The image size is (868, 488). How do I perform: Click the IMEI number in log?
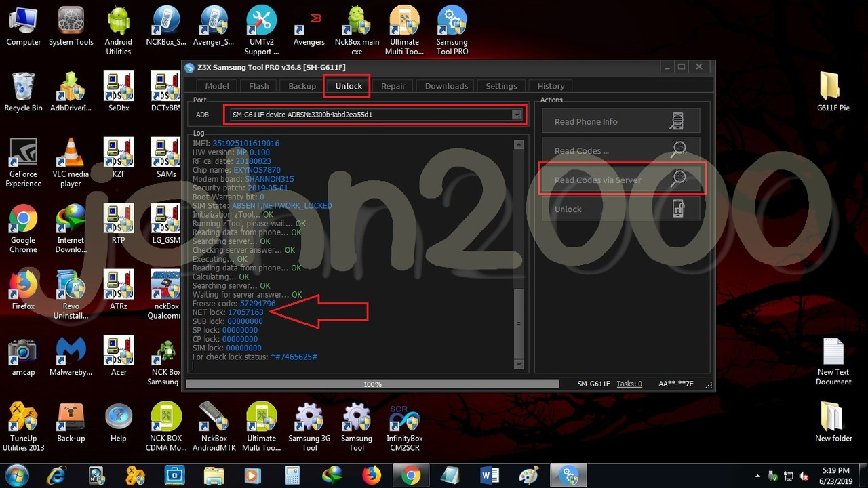(245, 144)
